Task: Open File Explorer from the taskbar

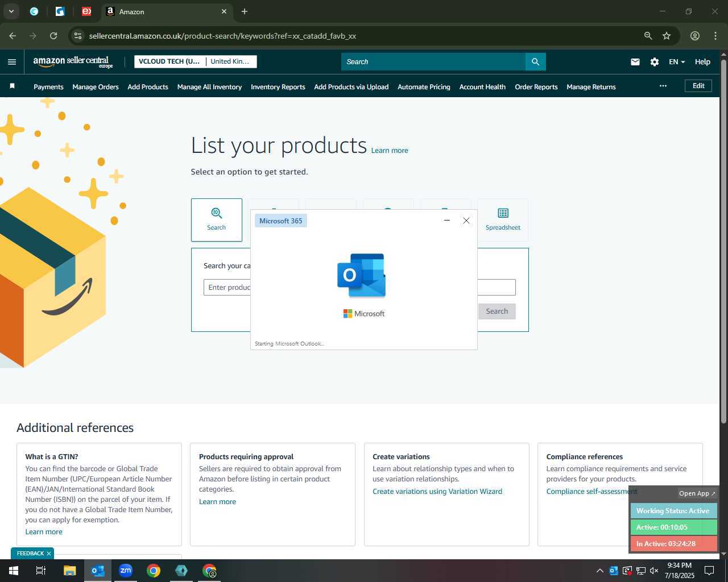Action: [x=69, y=571]
